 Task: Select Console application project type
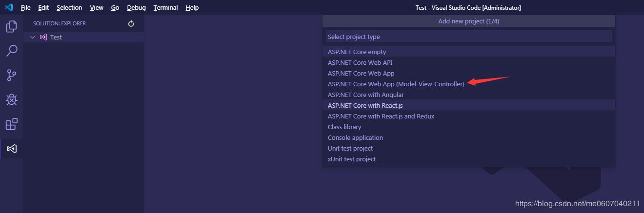click(355, 137)
